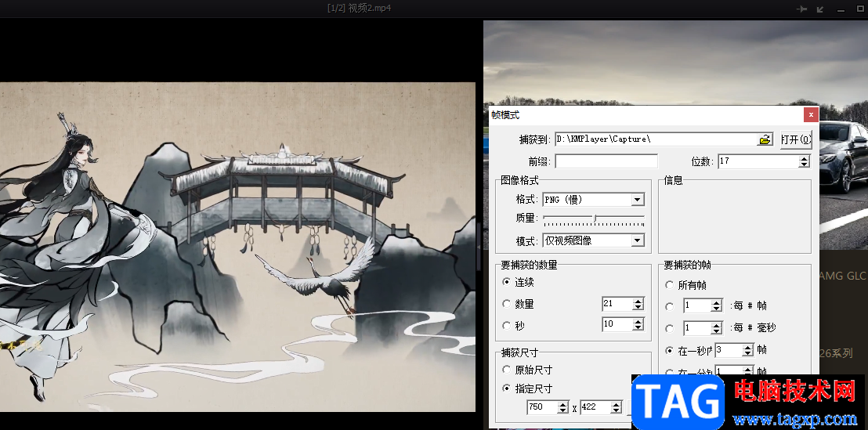The width and height of the screenshot is (868, 430).
Task: Decrease the width 750 spinner
Action: 563,410
